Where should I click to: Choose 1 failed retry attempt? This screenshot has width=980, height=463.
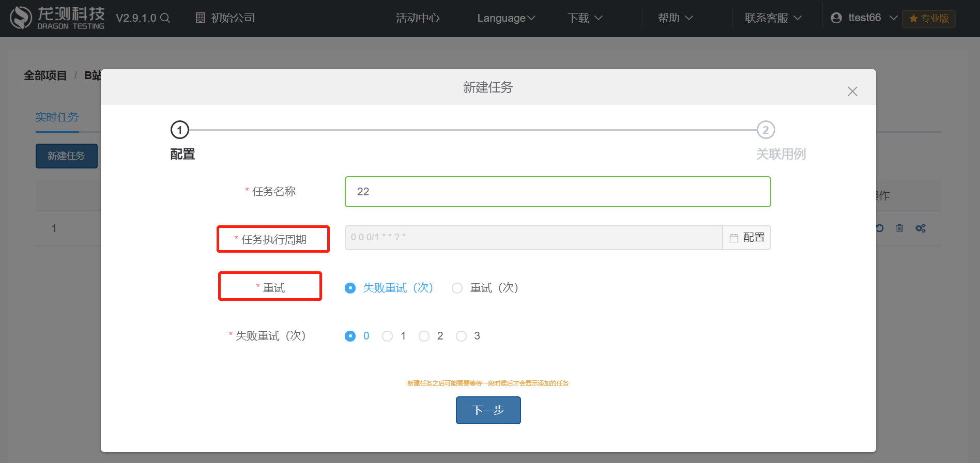[387, 336]
